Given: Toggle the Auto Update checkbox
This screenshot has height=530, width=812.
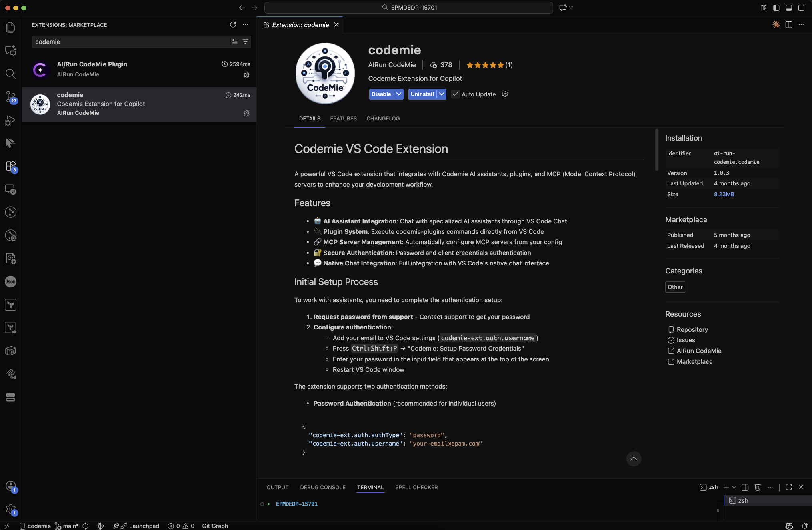Looking at the screenshot, I should point(455,94).
